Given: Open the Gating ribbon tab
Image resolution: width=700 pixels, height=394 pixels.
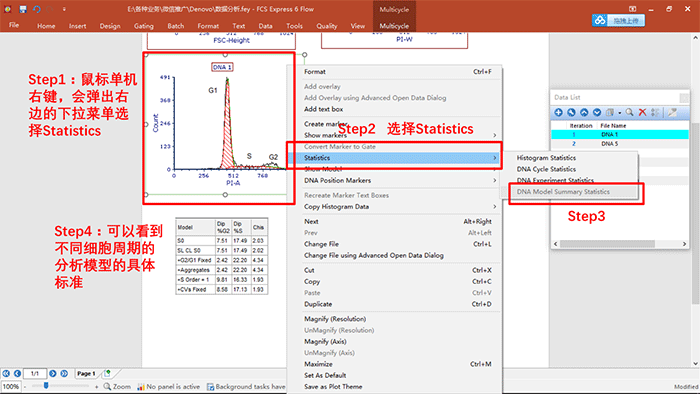Looking at the screenshot, I should click(x=144, y=26).
